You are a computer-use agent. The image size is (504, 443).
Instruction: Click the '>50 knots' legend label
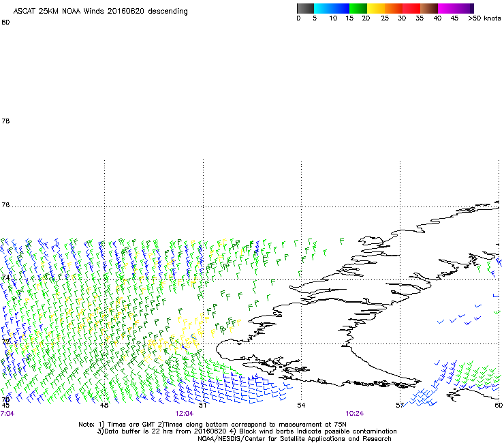[484, 18]
